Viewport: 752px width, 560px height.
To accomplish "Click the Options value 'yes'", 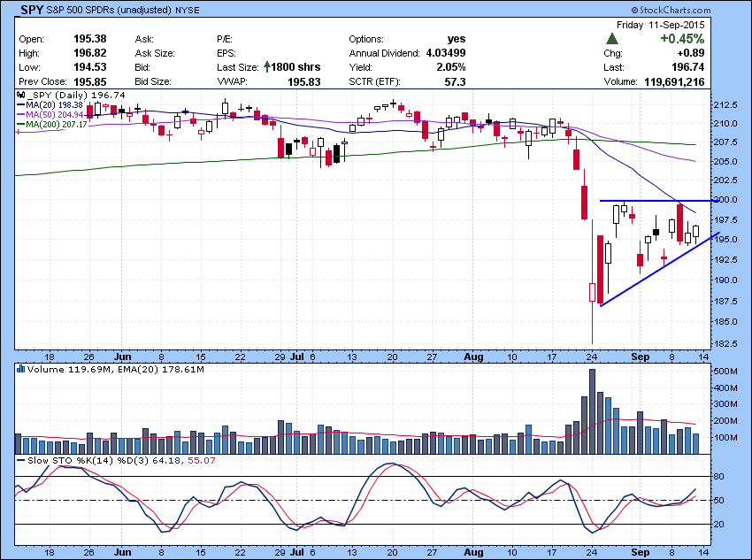I will click(x=457, y=39).
